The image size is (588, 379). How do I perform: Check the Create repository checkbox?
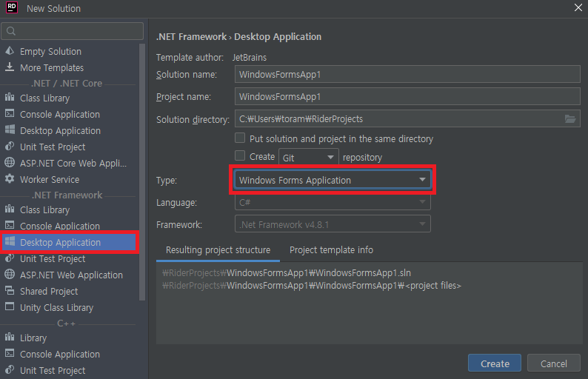coord(240,155)
